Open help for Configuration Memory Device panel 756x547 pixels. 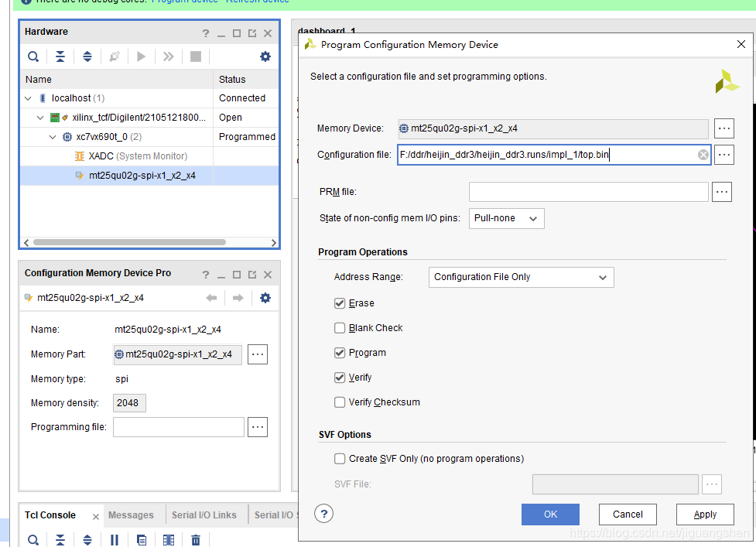206,275
